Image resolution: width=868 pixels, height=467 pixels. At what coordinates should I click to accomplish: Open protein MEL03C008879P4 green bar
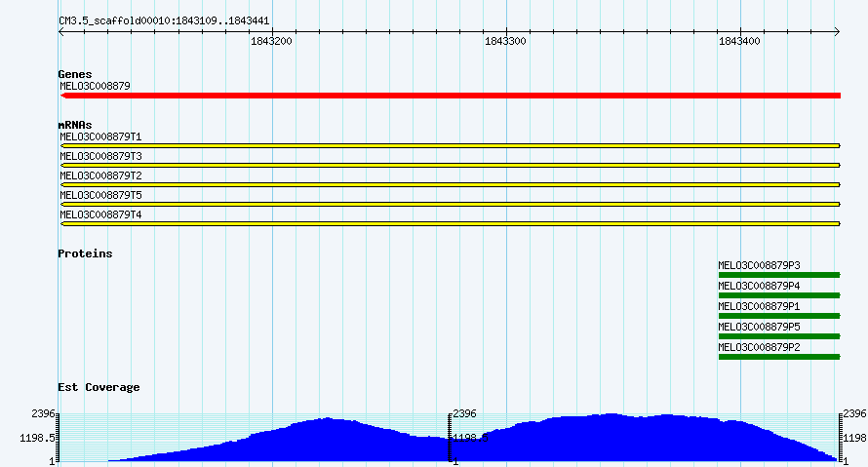click(779, 295)
